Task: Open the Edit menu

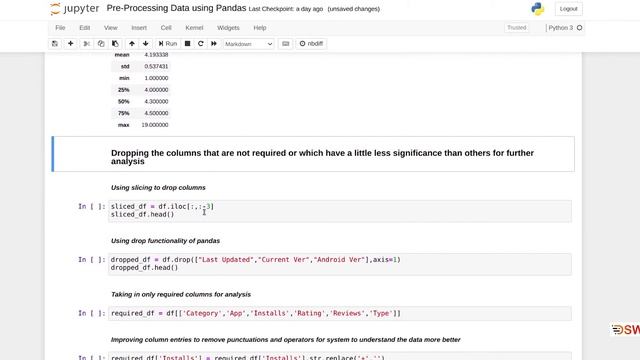Action: (x=84, y=28)
